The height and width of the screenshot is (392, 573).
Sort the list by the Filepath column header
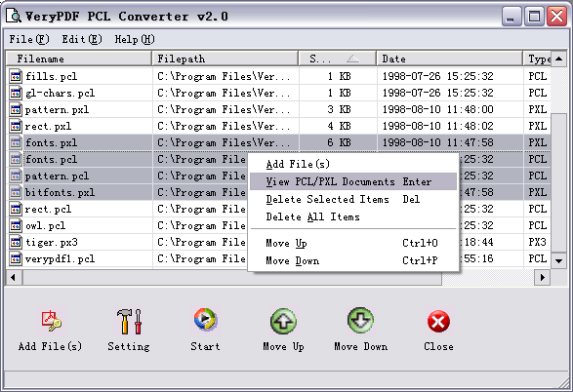pos(225,59)
